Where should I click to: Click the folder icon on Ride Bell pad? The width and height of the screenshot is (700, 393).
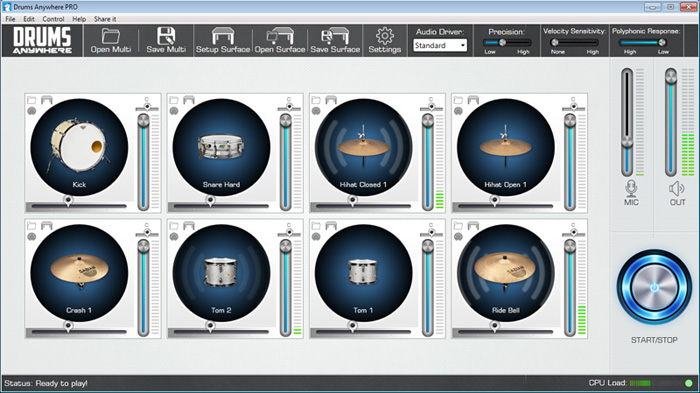(458, 226)
